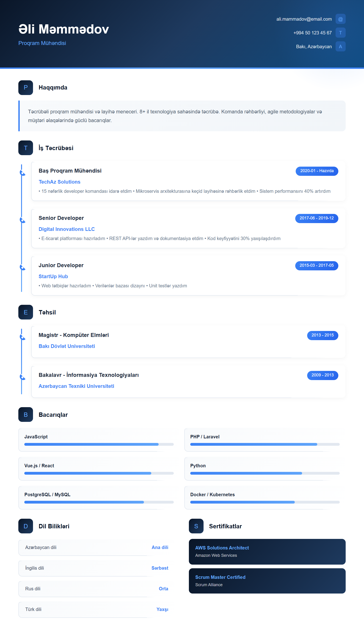Select the Scrum Master Certified card
Viewport: 364px width, 633px height.
pyautogui.click(x=267, y=581)
